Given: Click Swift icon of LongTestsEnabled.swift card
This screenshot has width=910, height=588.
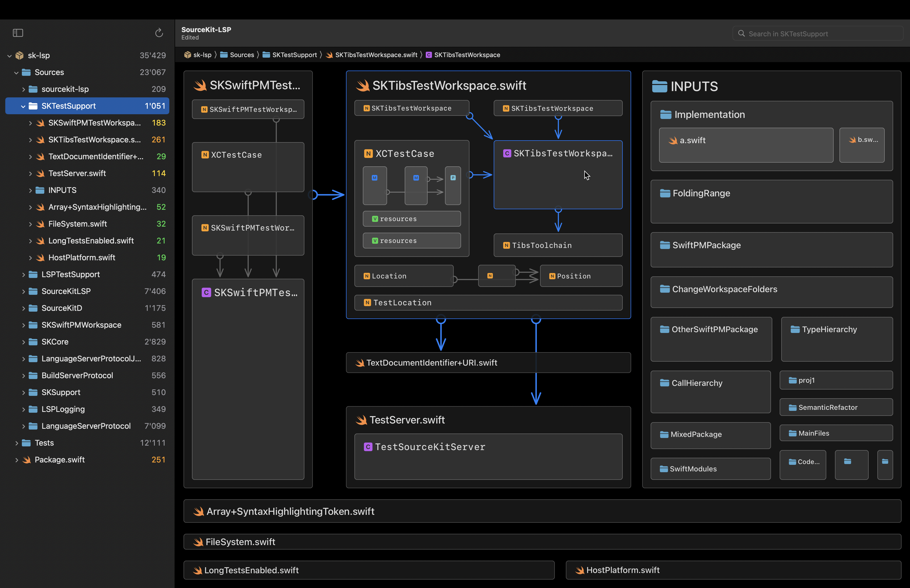Looking at the screenshot, I should click(x=197, y=570).
